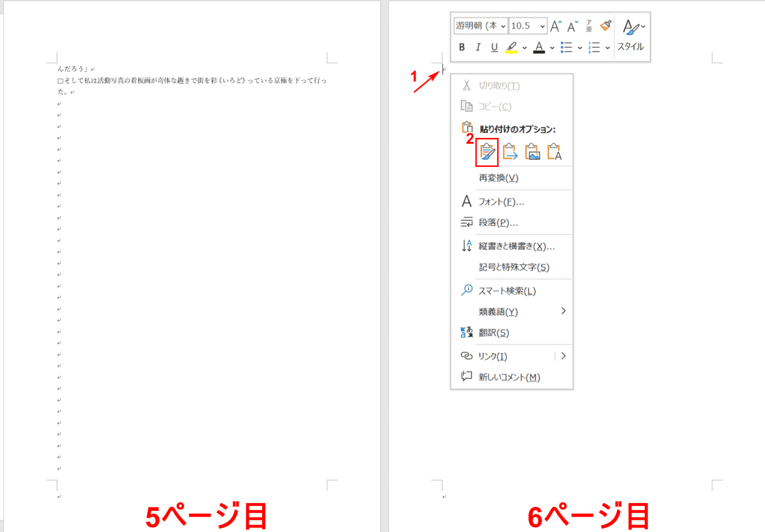Decrease font size with shrink icon
The width and height of the screenshot is (765, 532).
pyautogui.click(x=572, y=26)
